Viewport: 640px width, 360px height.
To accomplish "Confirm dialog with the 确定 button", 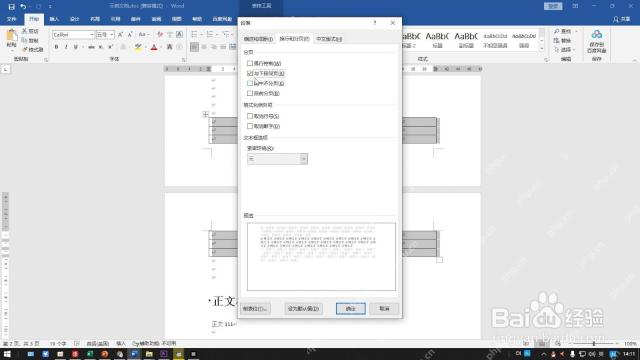I will pyautogui.click(x=351, y=309).
